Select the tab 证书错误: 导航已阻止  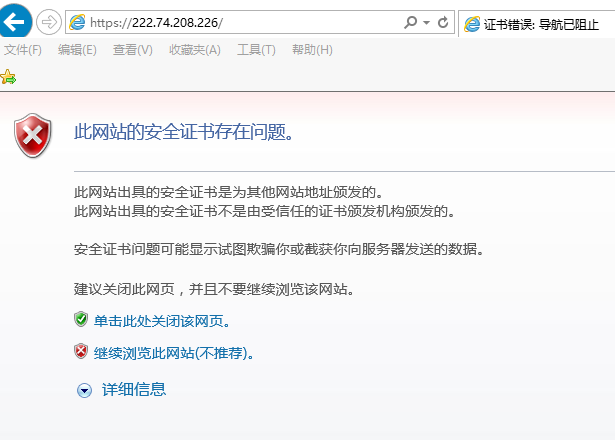click(537, 24)
